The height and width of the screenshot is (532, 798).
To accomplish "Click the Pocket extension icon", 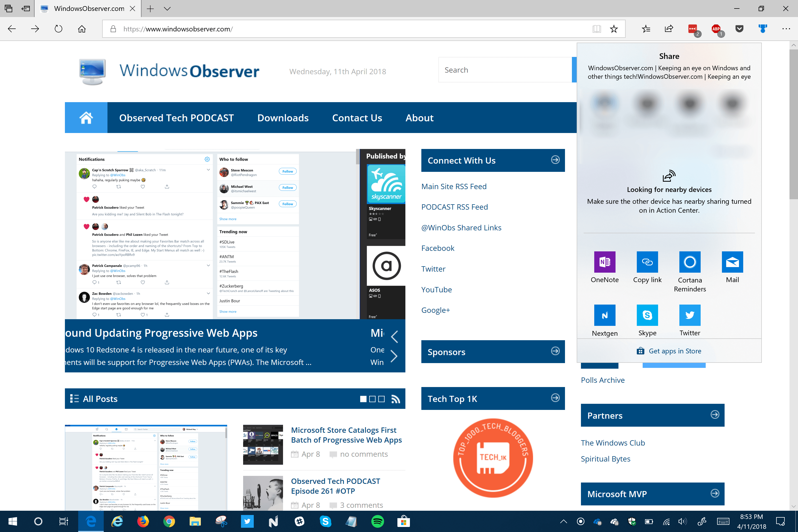I will coord(739,29).
